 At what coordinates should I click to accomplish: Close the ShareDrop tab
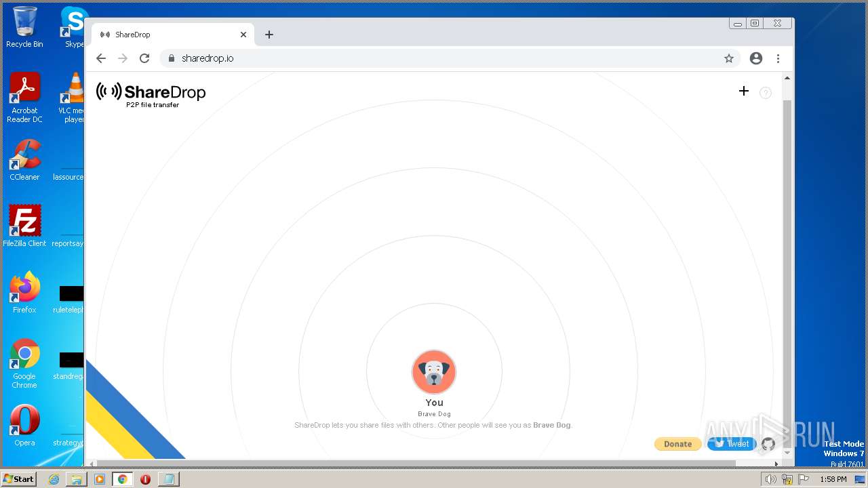click(243, 35)
